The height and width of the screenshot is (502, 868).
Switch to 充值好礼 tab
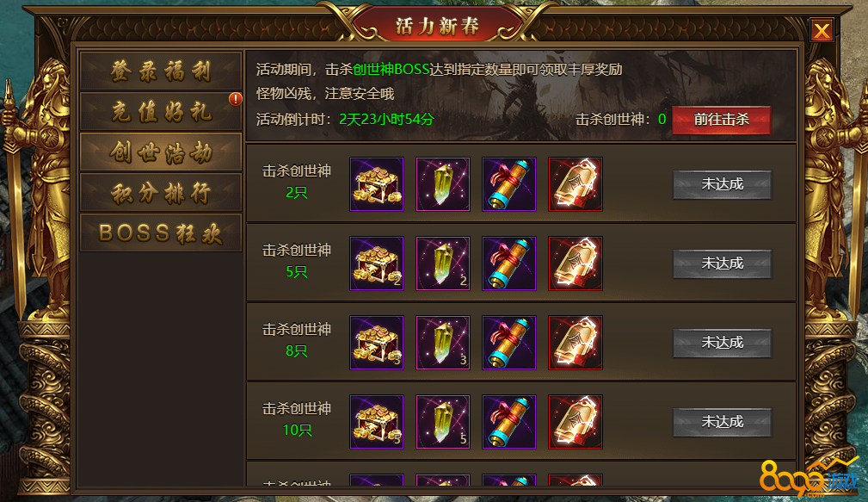point(161,111)
